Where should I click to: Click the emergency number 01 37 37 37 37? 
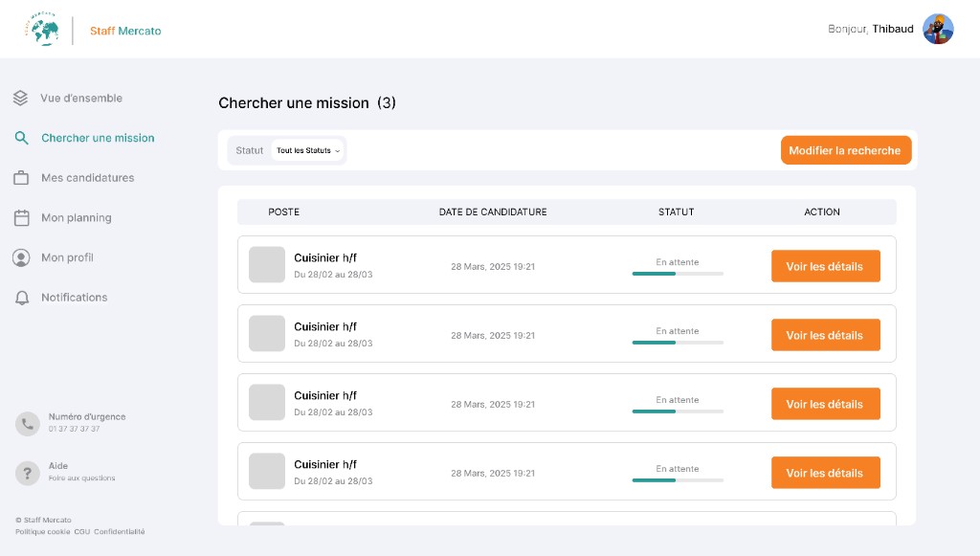[74, 429]
